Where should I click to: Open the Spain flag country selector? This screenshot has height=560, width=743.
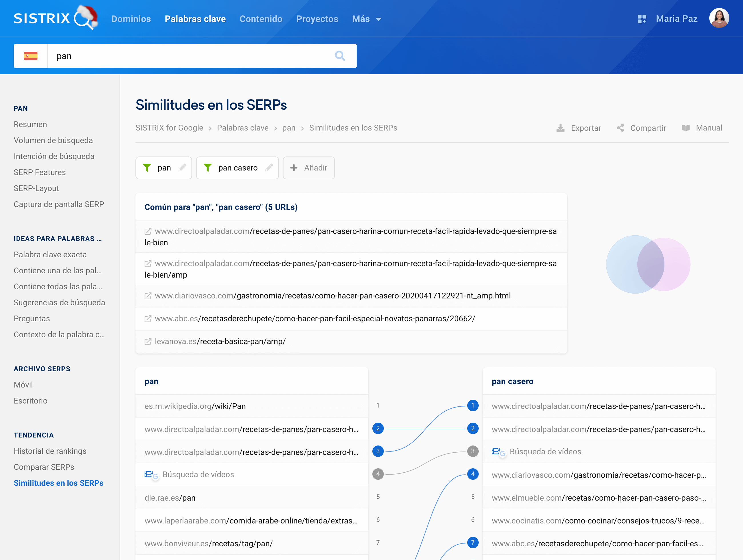(x=31, y=56)
